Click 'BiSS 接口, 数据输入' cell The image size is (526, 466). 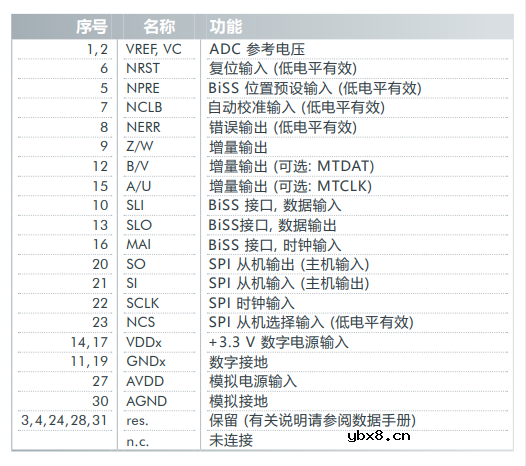[275, 205]
